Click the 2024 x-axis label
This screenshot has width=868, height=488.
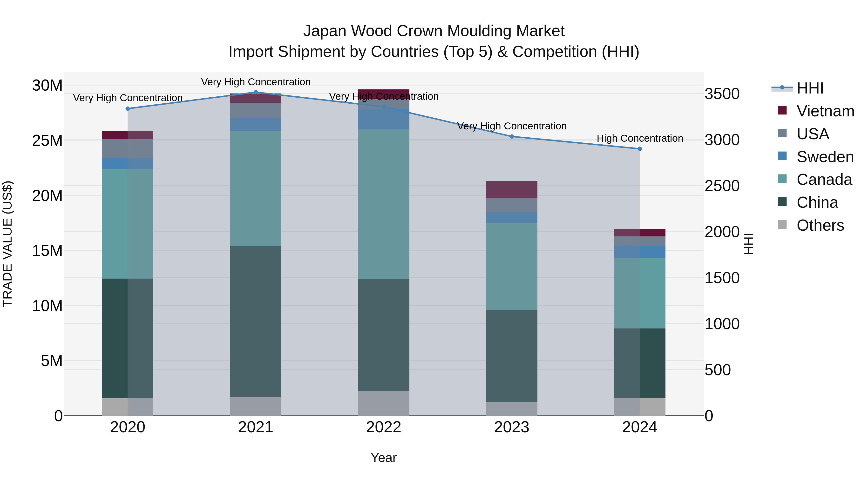pos(639,427)
